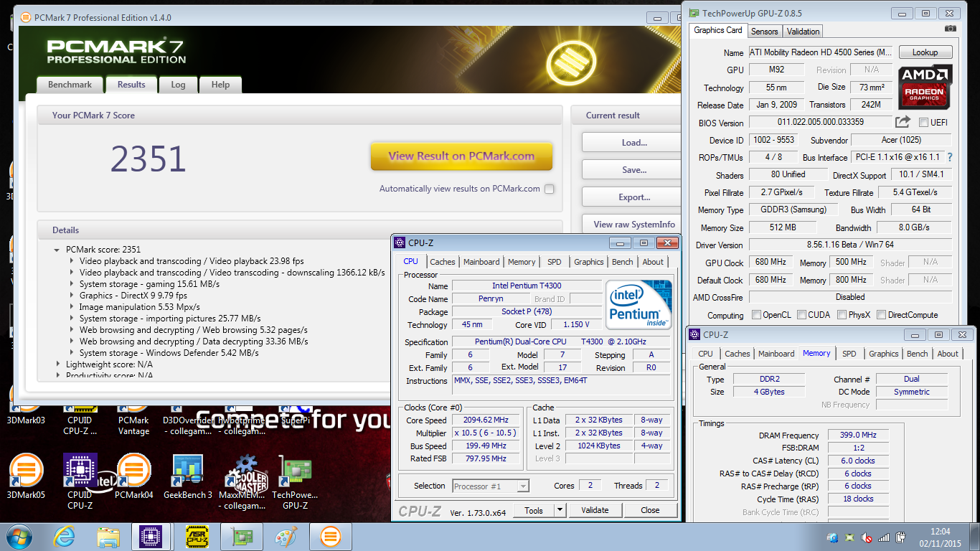This screenshot has height=551, width=980.
Task: Open SPD tab in the Memory CPU-Z window
Action: (x=849, y=354)
